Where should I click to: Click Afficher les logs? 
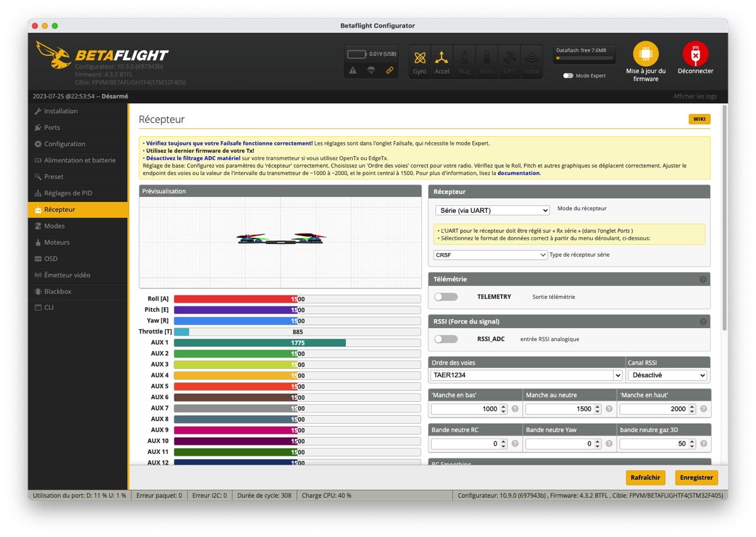point(695,96)
